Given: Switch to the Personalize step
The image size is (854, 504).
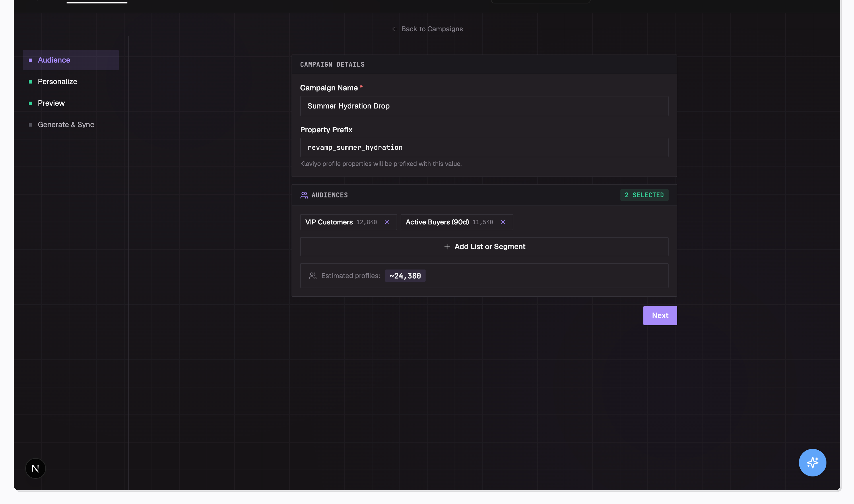Looking at the screenshot, I should pos(57,82).
